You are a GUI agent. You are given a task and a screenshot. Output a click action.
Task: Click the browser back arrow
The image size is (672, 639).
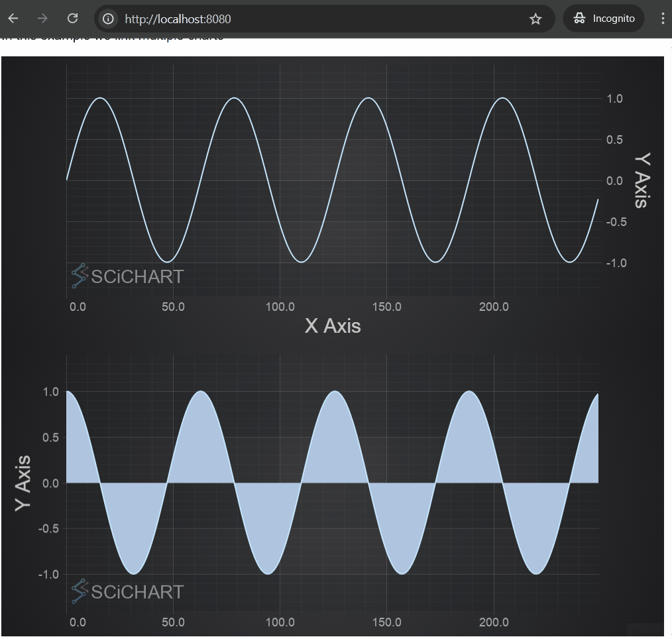click(x=13, y=19)
